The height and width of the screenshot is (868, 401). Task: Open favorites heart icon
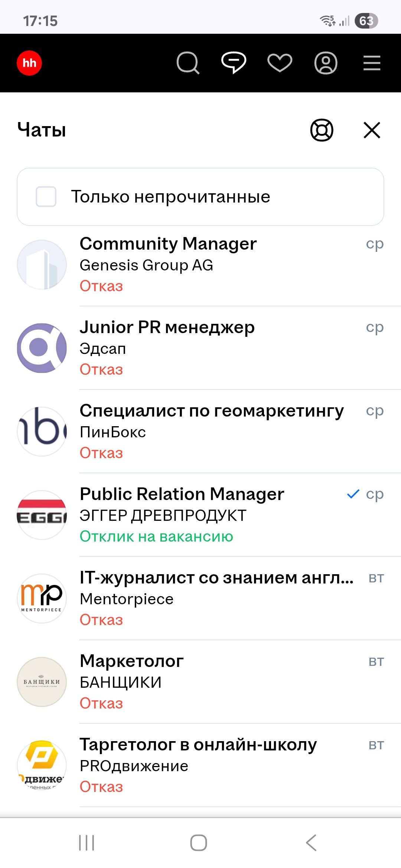tap(280, 63)
